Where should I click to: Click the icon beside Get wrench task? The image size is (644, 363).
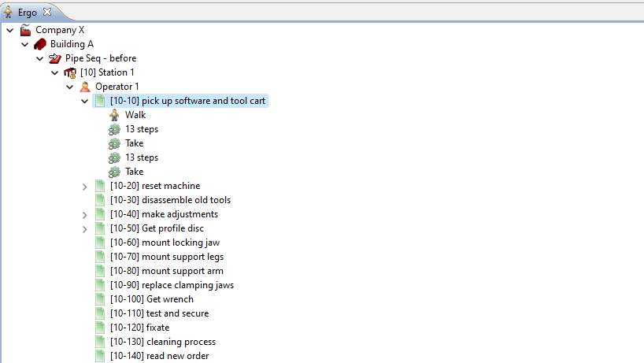100,299
